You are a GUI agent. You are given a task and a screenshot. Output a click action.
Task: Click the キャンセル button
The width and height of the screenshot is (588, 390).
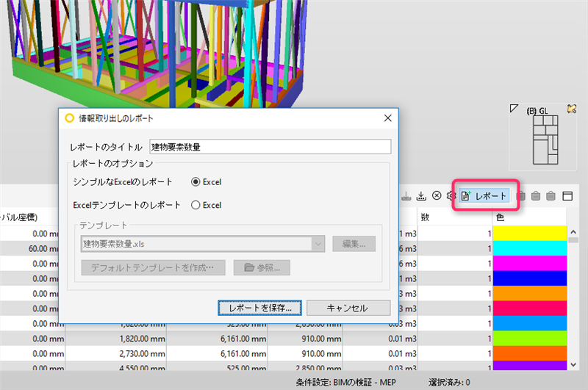coord(348,308)
